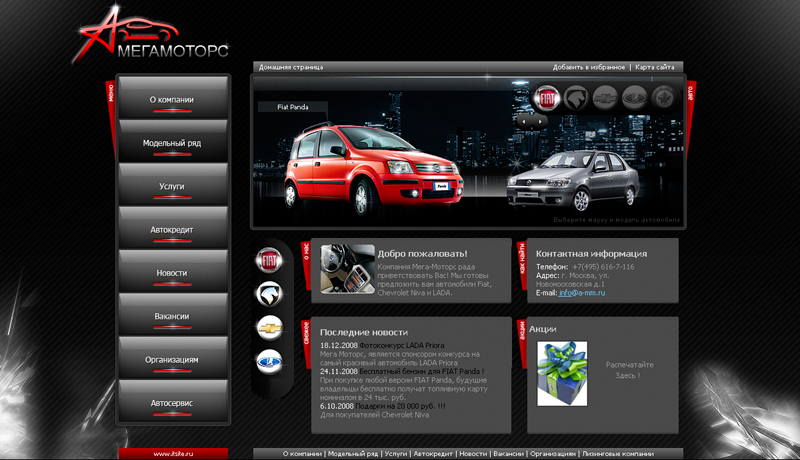Footer: open Вакансии
800x460 pixels.
pos(509,453)
